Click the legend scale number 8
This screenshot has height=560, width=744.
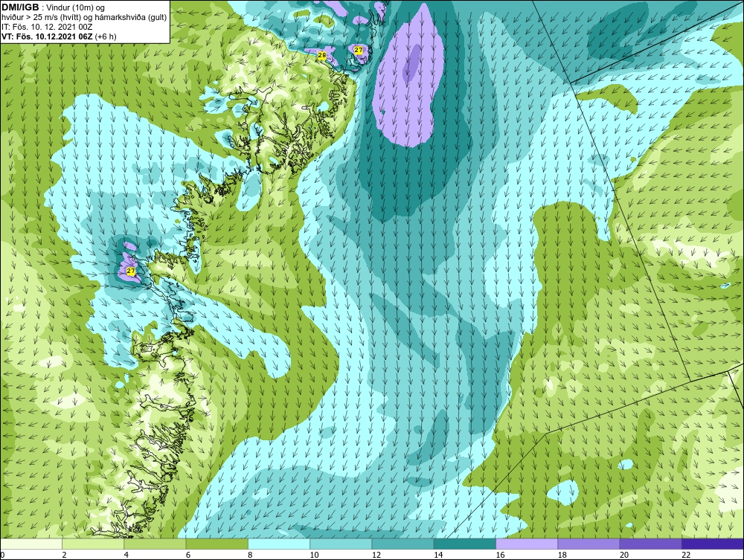coord(250,555)
